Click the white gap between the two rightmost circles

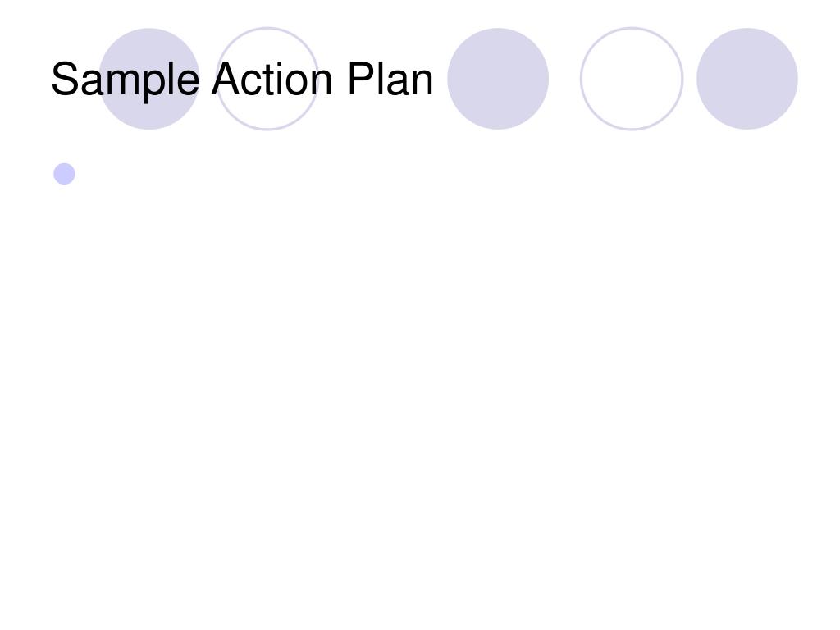coord(690,79)
